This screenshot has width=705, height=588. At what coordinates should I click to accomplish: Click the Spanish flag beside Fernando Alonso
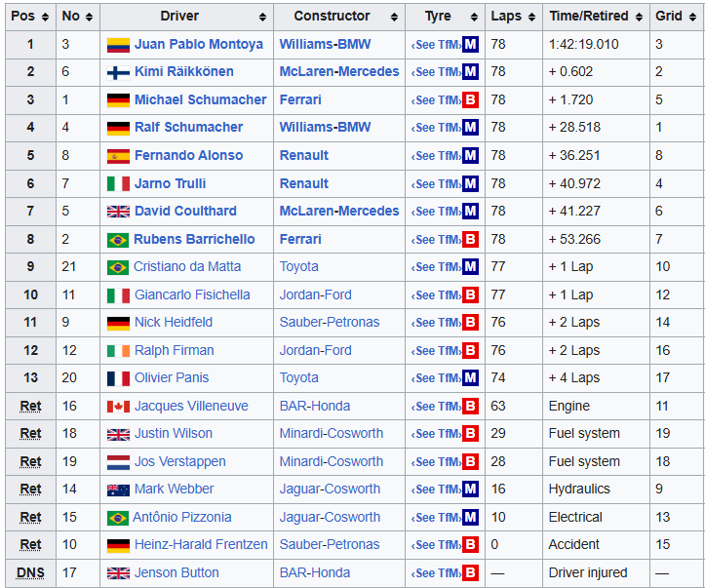tap(118, 156)
